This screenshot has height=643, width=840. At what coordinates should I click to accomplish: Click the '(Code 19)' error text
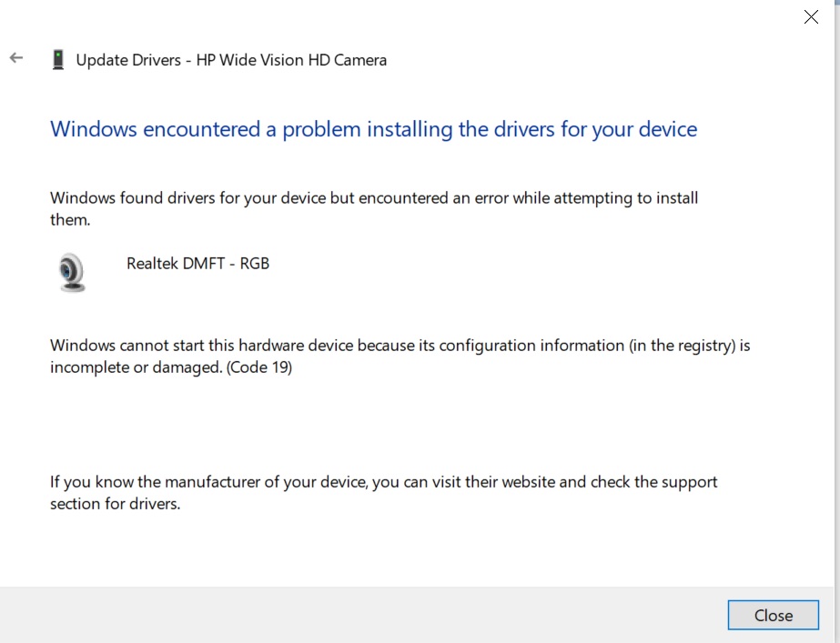[x=259, y=367]
